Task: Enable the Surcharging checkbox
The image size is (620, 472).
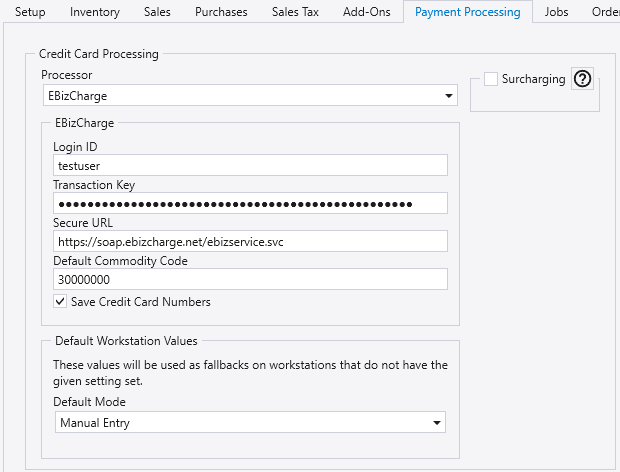Action: (491, 80)
